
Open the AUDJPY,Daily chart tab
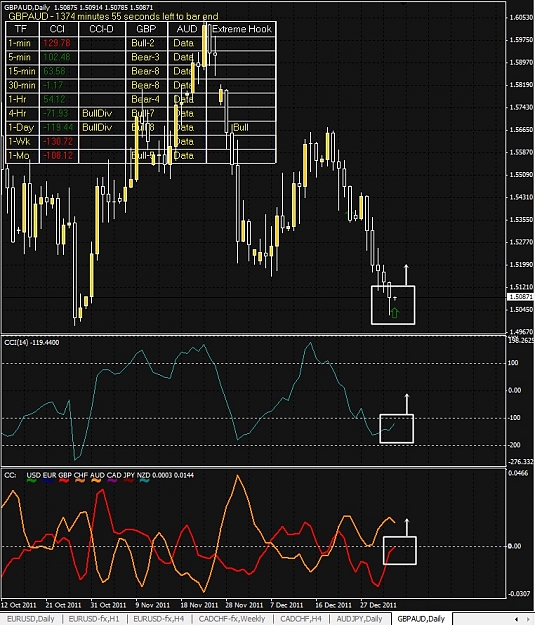360,619
